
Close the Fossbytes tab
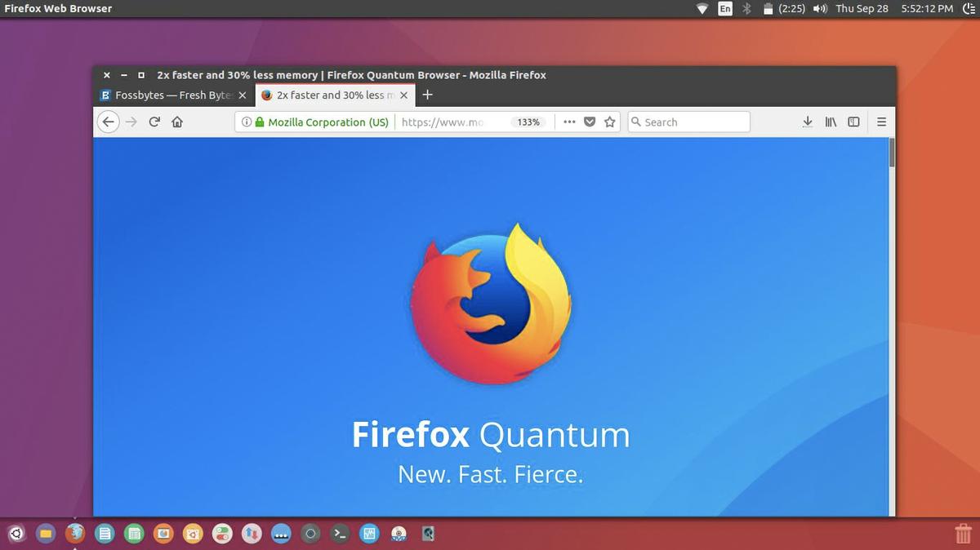pyautogui.click(x=242, y=95)
